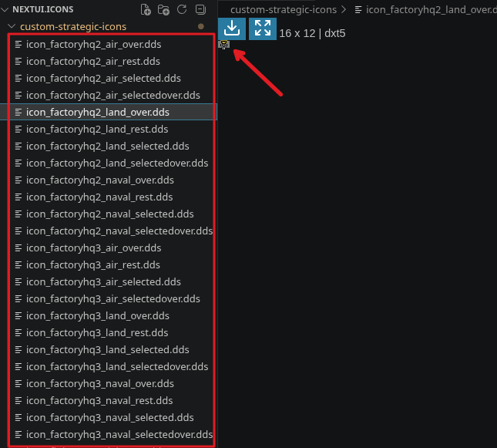This screenshot has height=448, width=497.
Task: Open icon_factoryhq2_naval_selectedover.dds
Action: point(119,231)
